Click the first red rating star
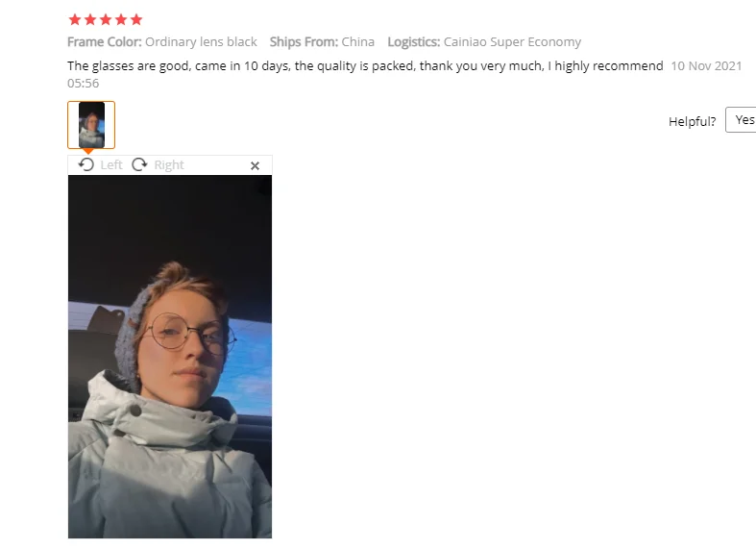Image resolution: width=756 pixels, height=549 pixels. pyautogui.click(x=75, y=20)
